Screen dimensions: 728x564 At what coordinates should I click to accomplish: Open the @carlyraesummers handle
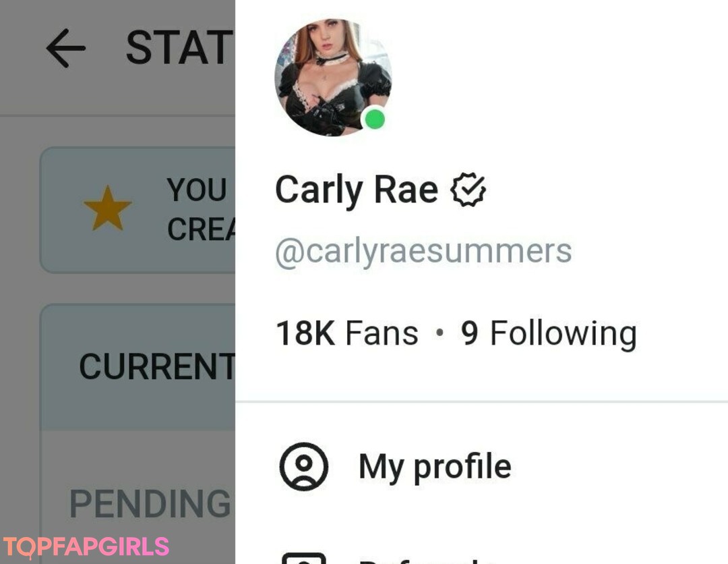click(423, 252)
